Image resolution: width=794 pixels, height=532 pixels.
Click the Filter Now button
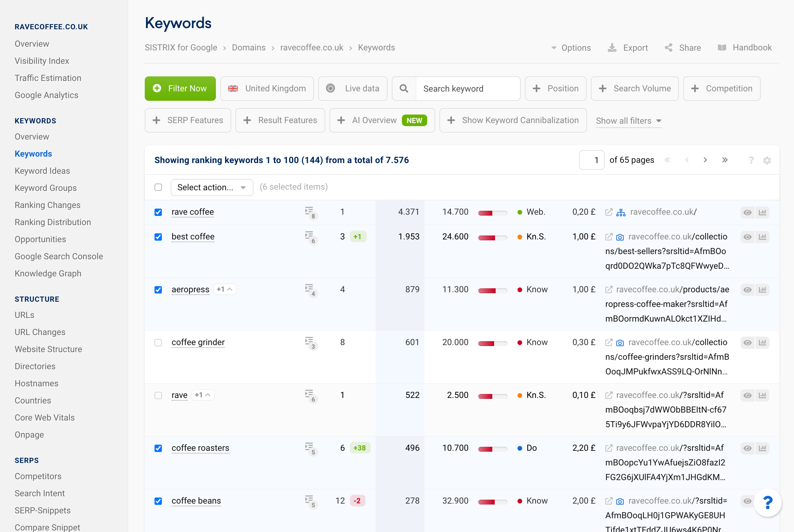coord(180,89)
